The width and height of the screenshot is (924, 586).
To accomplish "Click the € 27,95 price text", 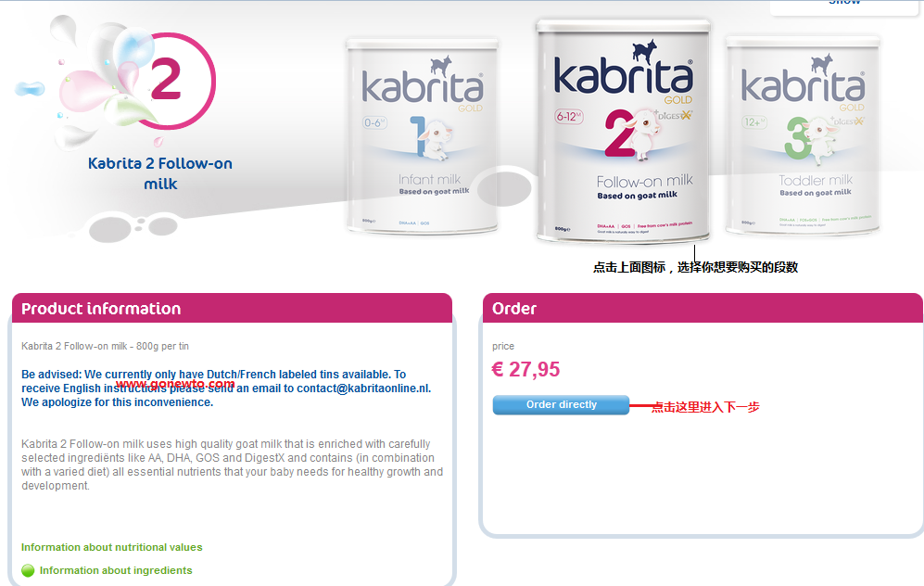I will point(525,370).
